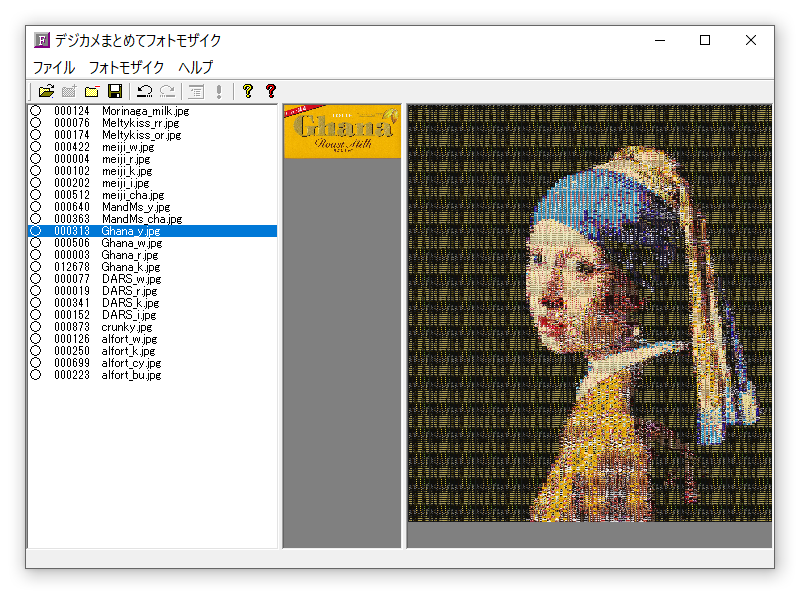Select the meiji_i.jpg file name
This screenshot has height=600, width=800.
(126, 183)
